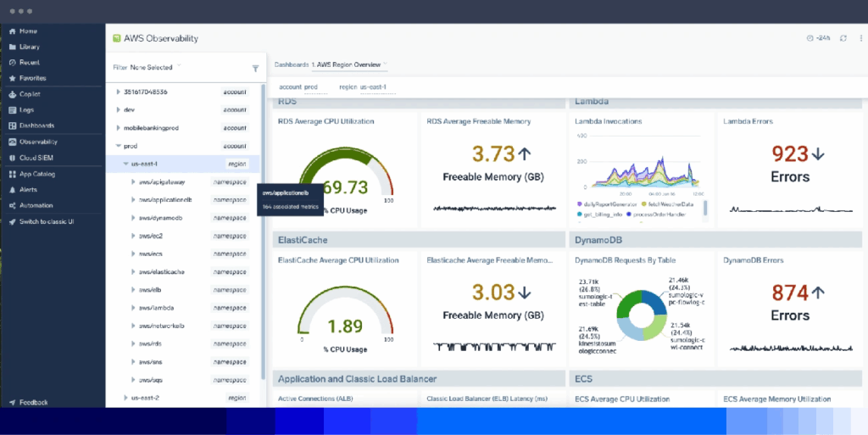Open the -24h time range selector
This screenshot has height=435, width=868.
pyautogui.click(x=818, y=38)
